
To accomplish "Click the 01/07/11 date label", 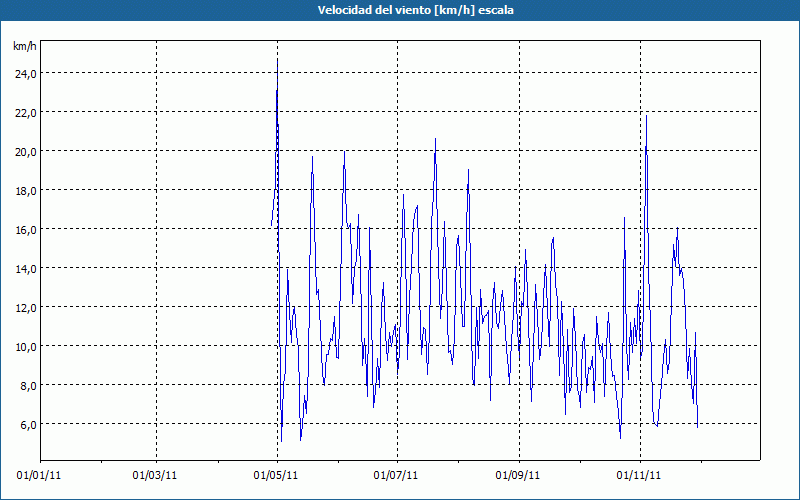I will click(x=396, y=476).
